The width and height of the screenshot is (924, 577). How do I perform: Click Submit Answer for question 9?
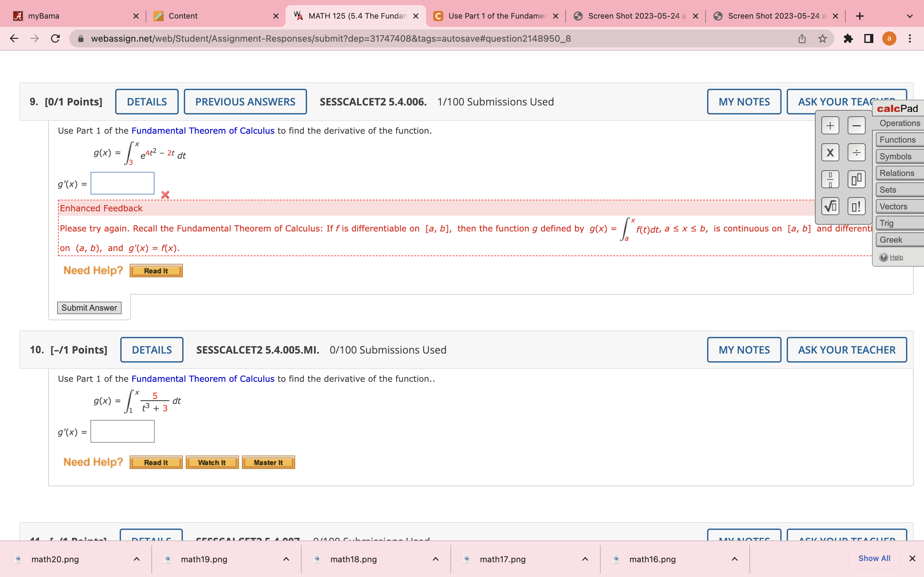pos(89,308)
